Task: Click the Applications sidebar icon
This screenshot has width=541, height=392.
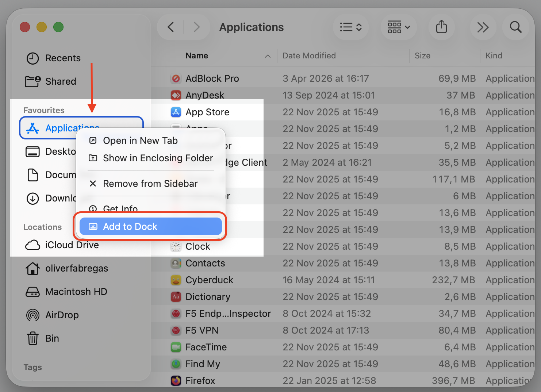Action: tap(32, 128)
